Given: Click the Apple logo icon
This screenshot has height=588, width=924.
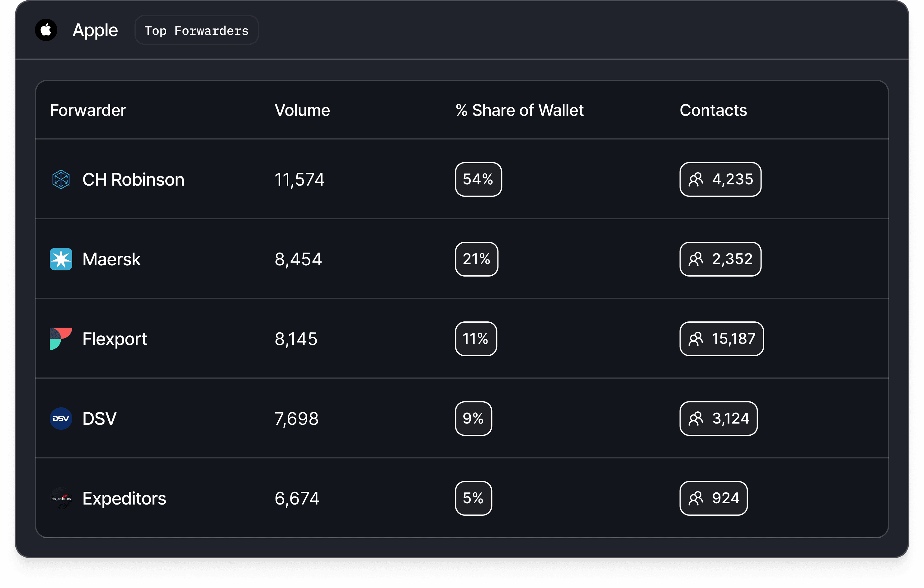Looking at the screenshot, I should click(x=46, y=30).
